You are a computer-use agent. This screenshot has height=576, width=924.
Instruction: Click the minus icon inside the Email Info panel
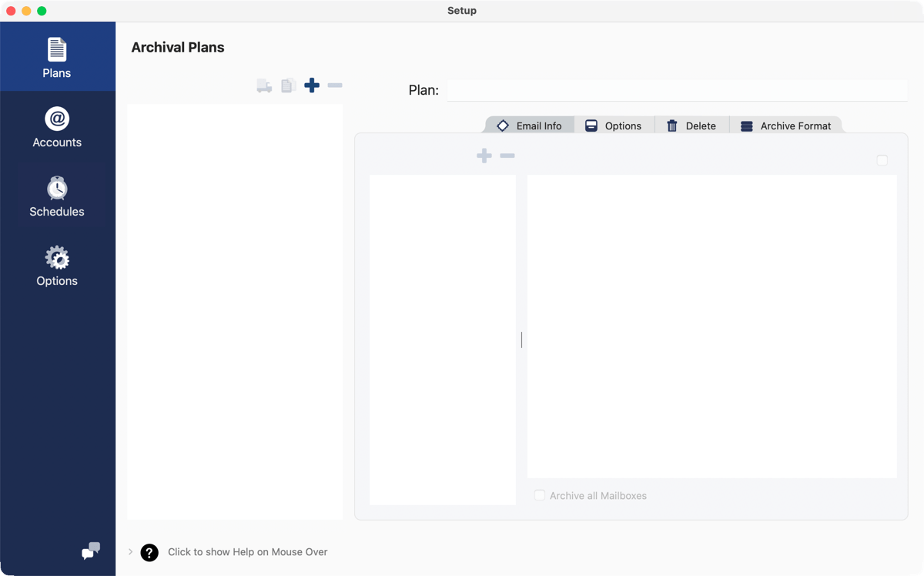coord(507,155)
